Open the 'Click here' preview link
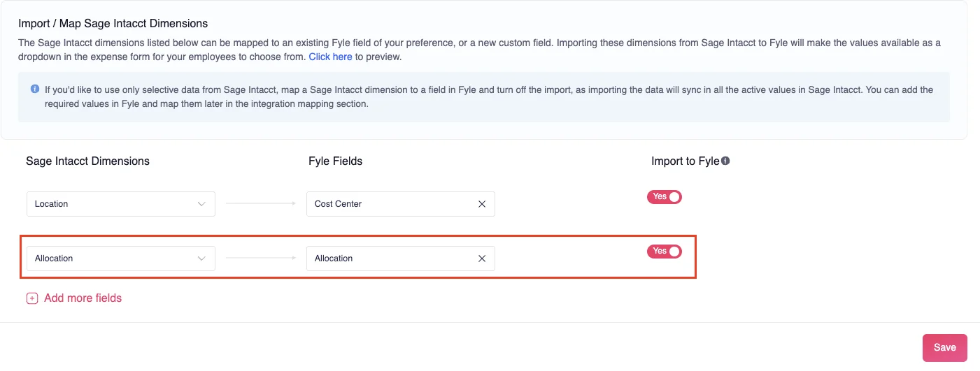This screenshot has height=371, width=980. click(330, 57)
